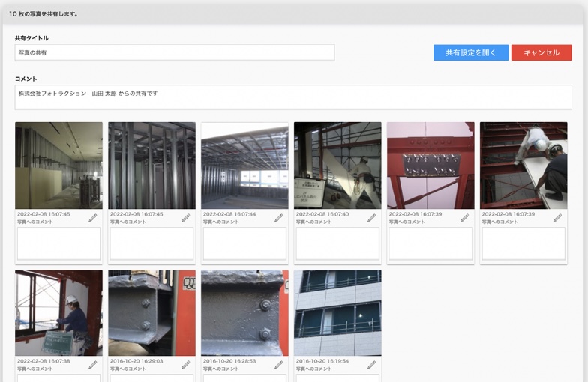Click pencil icon for photo dated 2016-10-20 16:19:54

coord(372,365)
